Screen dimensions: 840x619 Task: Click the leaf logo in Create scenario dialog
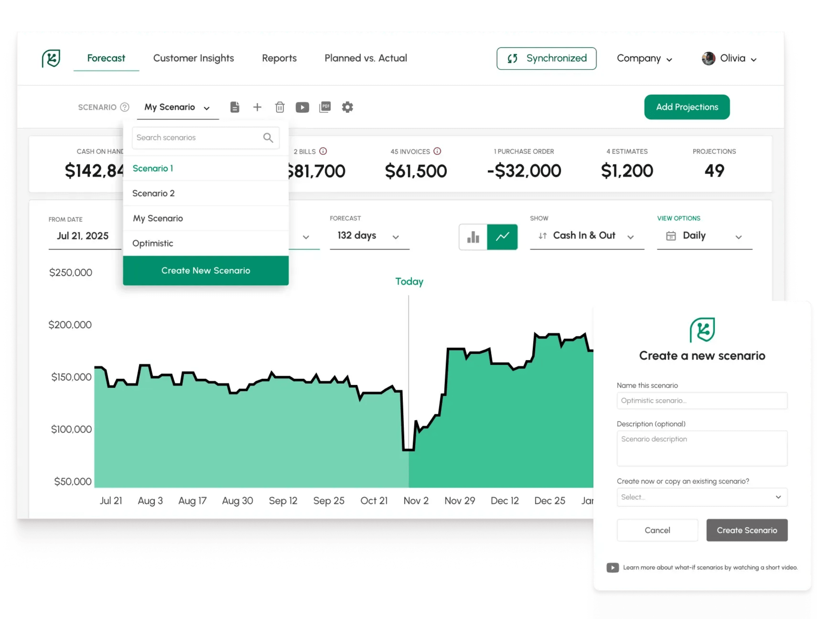[x=702, y=330]
